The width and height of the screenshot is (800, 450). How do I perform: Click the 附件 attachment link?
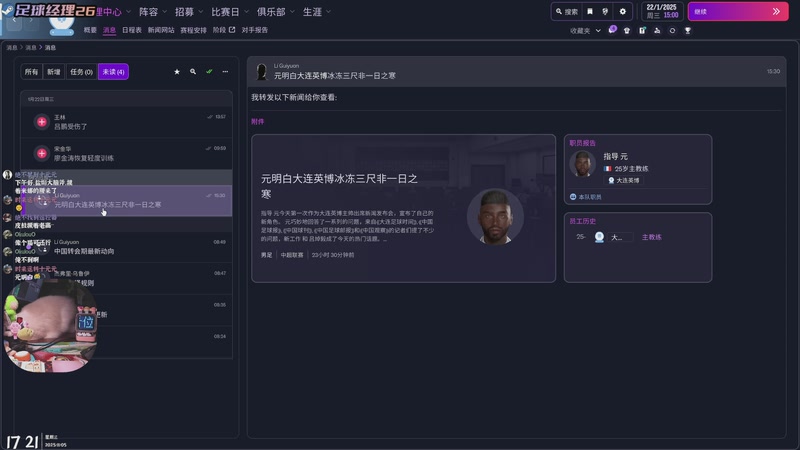[258, 121]
